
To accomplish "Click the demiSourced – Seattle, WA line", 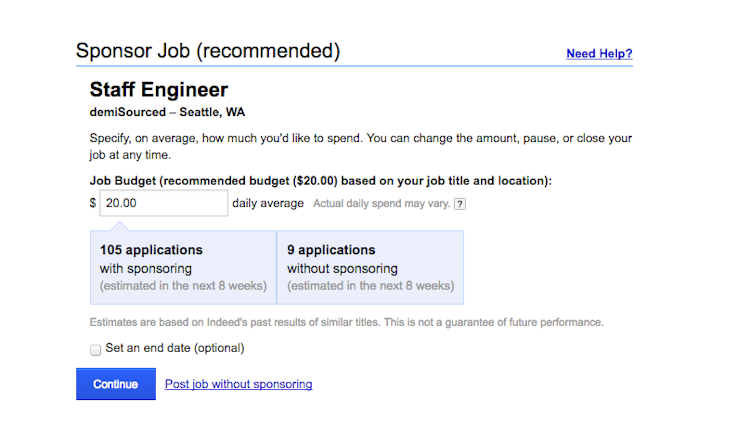I will pos(167,112).
